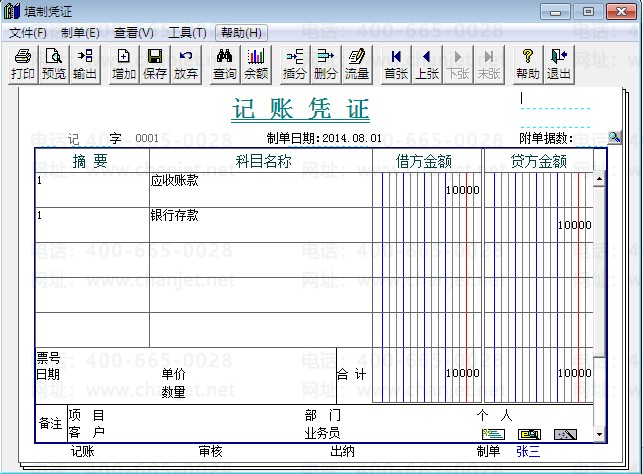643x474 pixels.
Task: Open 查询 (Query) binoculars icon
Action: (225, 64)
